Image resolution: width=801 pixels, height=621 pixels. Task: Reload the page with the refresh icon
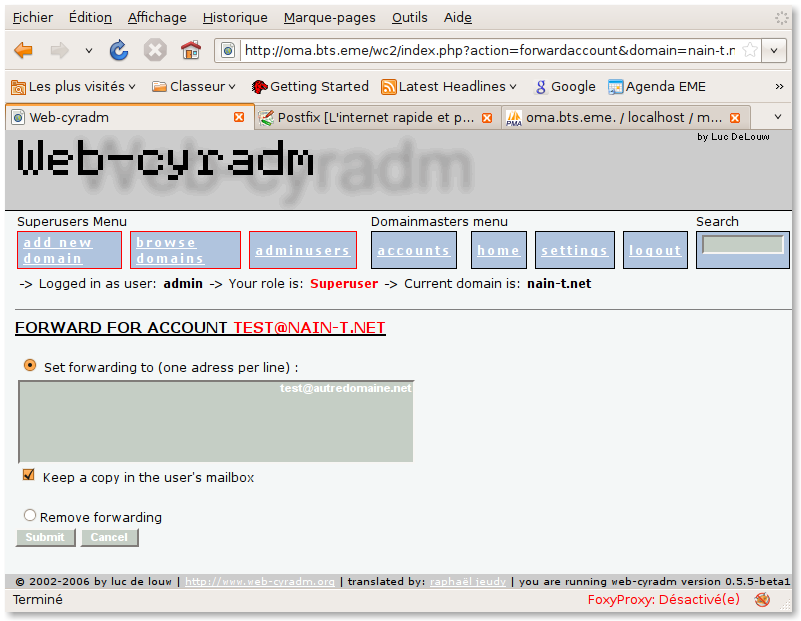point(119,50)
